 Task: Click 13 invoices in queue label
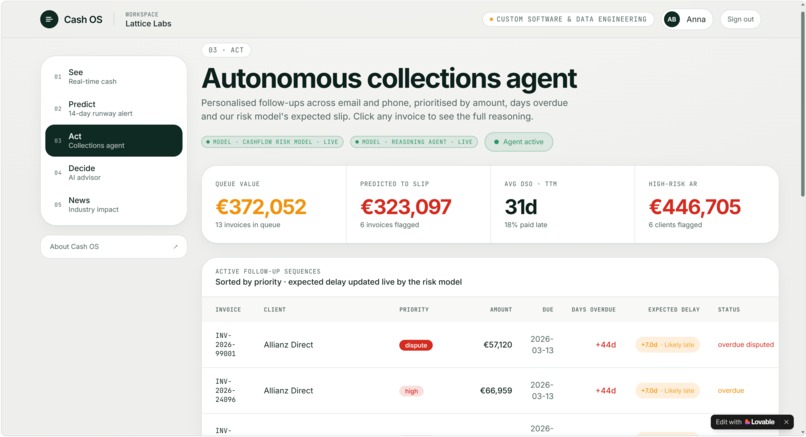[248, 225]
